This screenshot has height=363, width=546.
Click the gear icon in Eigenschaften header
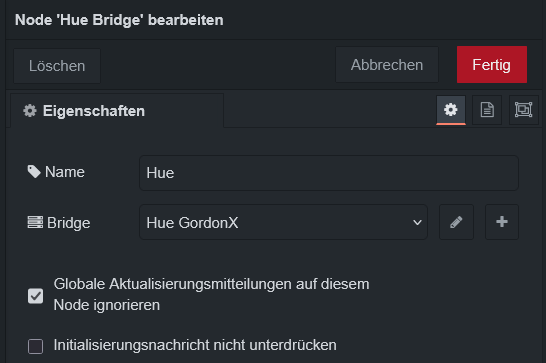(x=30, y=111)
